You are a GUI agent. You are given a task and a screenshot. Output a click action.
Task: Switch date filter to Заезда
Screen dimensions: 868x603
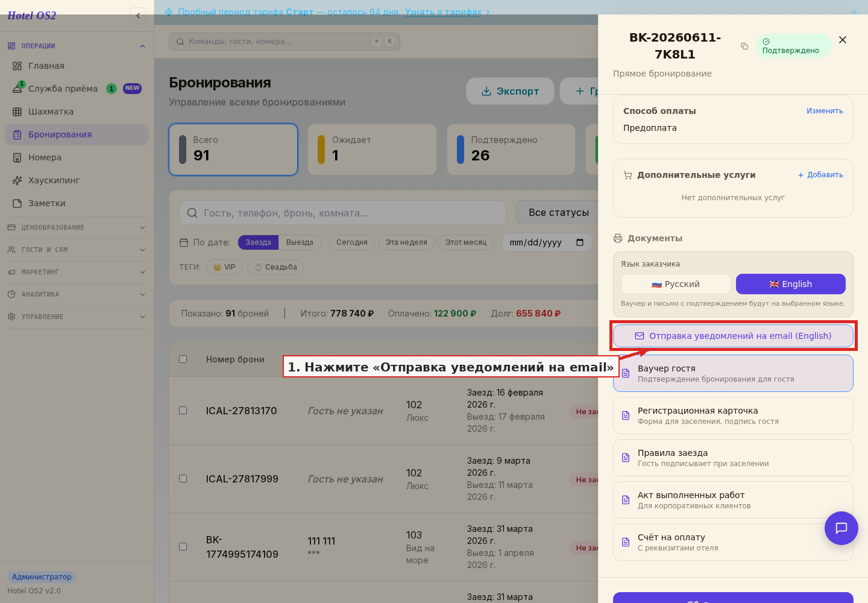(258, 242)
